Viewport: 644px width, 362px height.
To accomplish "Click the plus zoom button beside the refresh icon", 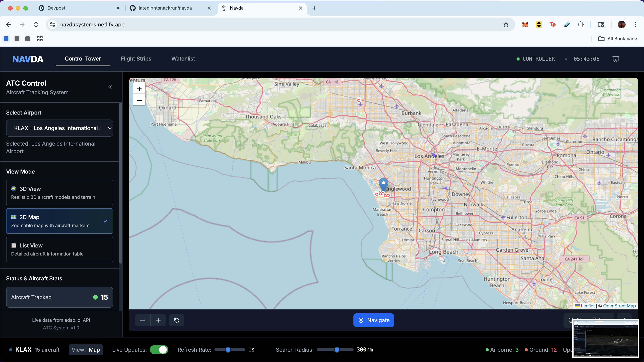I will pyautogui.click(x=158, y=320).
